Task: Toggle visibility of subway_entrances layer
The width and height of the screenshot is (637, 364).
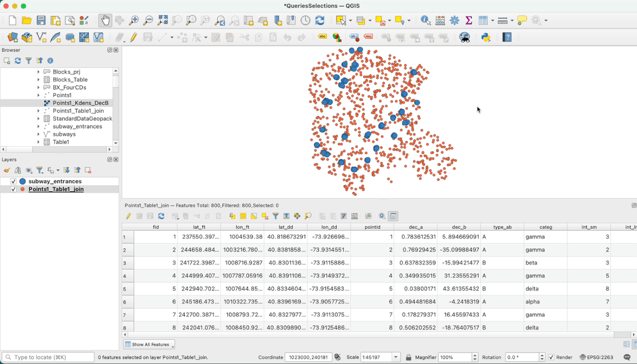Action: click(13, 181)
